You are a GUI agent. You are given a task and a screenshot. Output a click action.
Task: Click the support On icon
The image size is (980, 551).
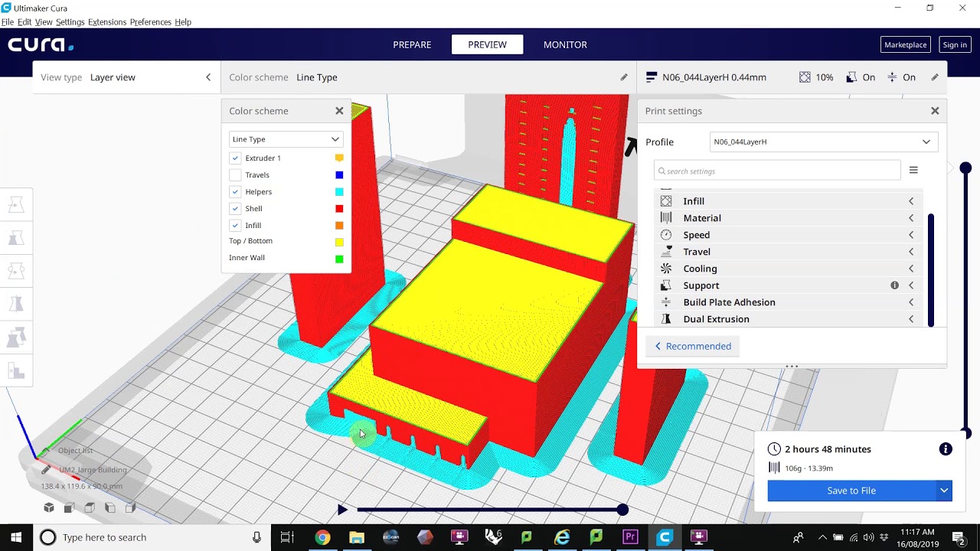[x=851, y=77]
